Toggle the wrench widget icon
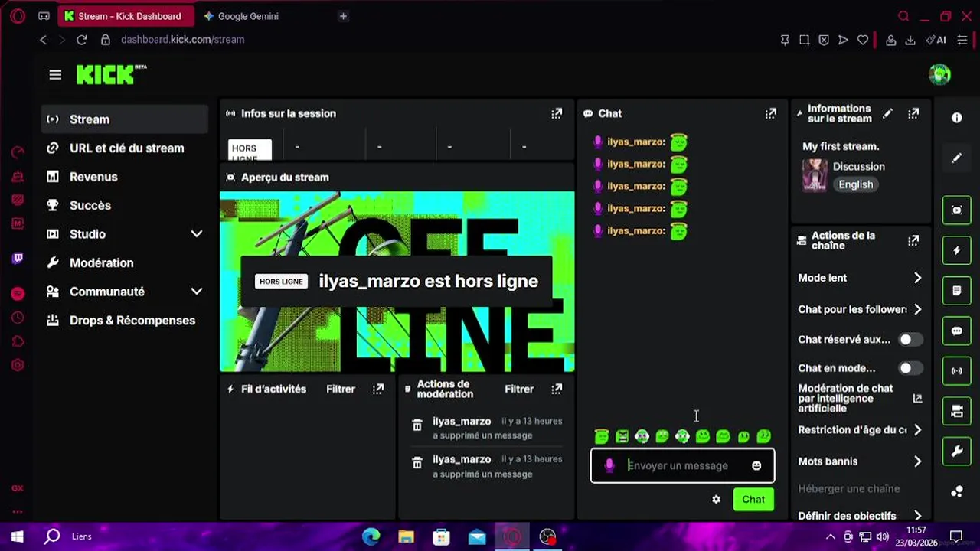 [957, 452]
